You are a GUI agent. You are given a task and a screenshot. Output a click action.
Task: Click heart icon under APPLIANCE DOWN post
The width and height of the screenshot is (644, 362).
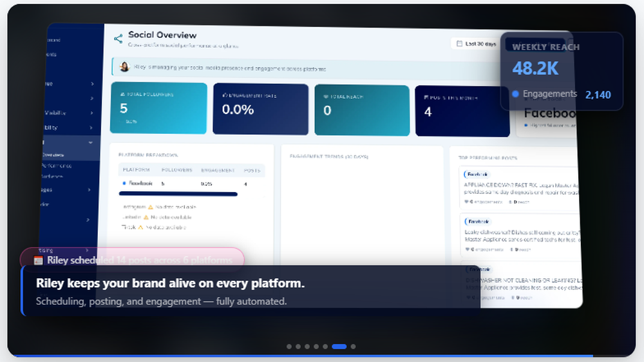(466, 202)
